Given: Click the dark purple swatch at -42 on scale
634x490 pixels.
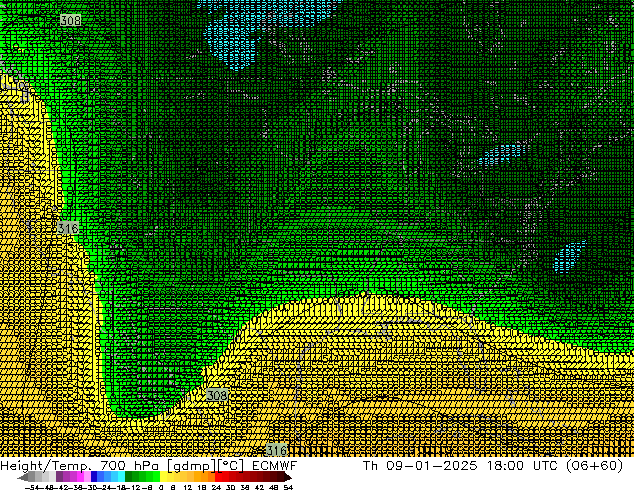Looking at the screenshot, I should tap(59, 476).
